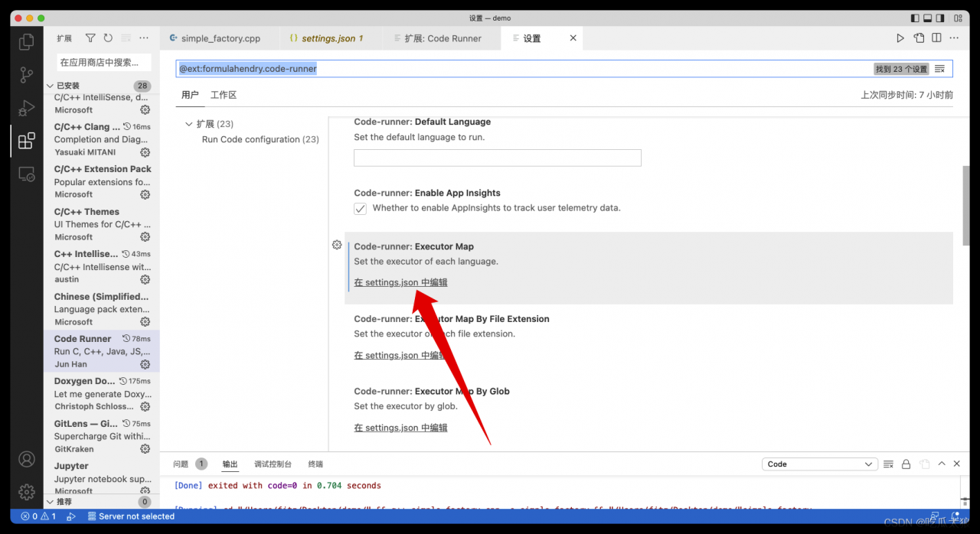Open the manage gear for C/C++ Extension Pack

click(x=145, y=194)
